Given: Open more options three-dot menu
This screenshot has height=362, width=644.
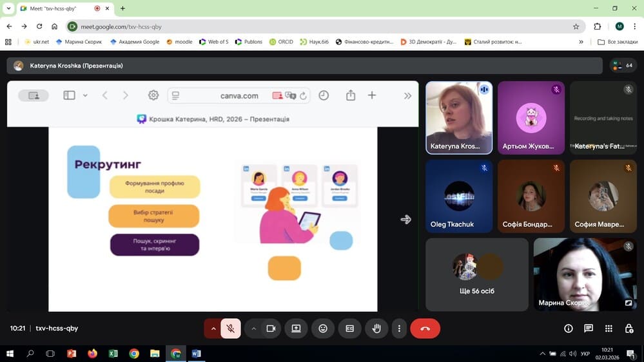Looking at the screenshot, I should (x=400, y=329).
